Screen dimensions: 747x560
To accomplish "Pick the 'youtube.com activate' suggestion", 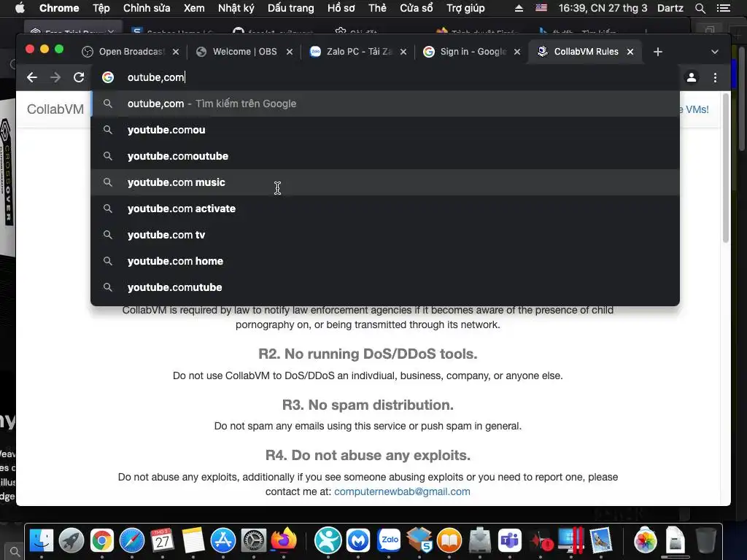I will [385, 208].
